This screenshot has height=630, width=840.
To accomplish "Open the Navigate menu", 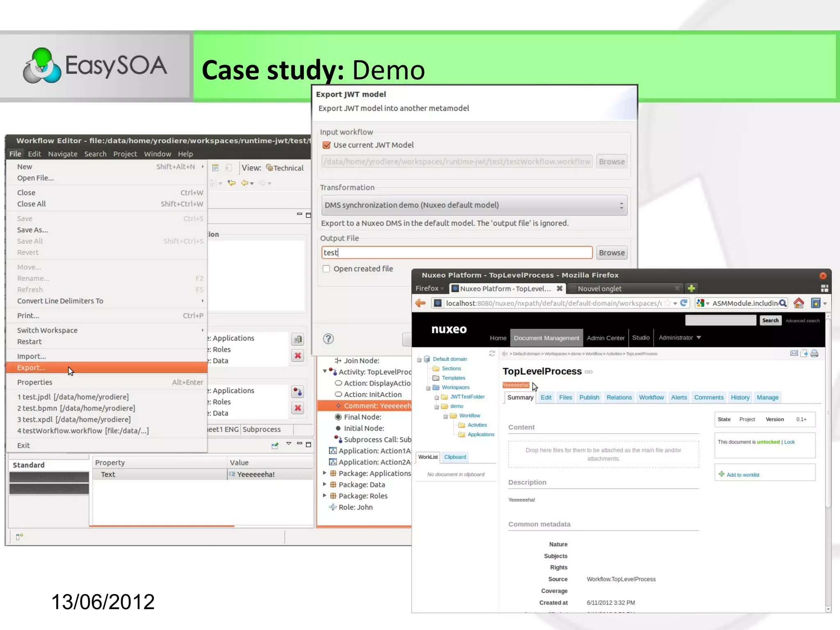I will [x=63, y=154].
